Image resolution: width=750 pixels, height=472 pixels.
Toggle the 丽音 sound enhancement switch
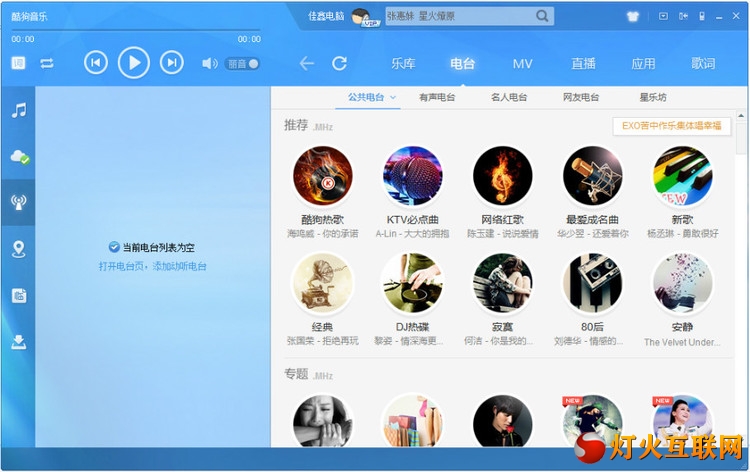(243, 63)
